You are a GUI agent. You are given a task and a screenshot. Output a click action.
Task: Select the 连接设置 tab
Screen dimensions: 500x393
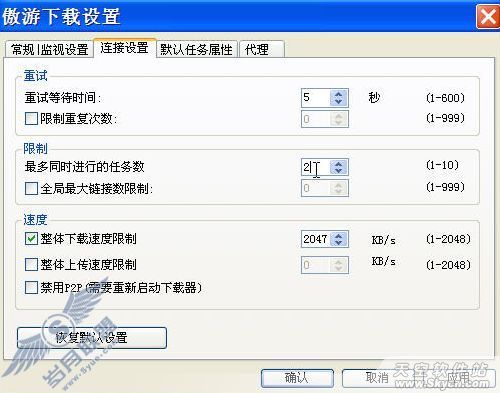(x=124, y=48)
